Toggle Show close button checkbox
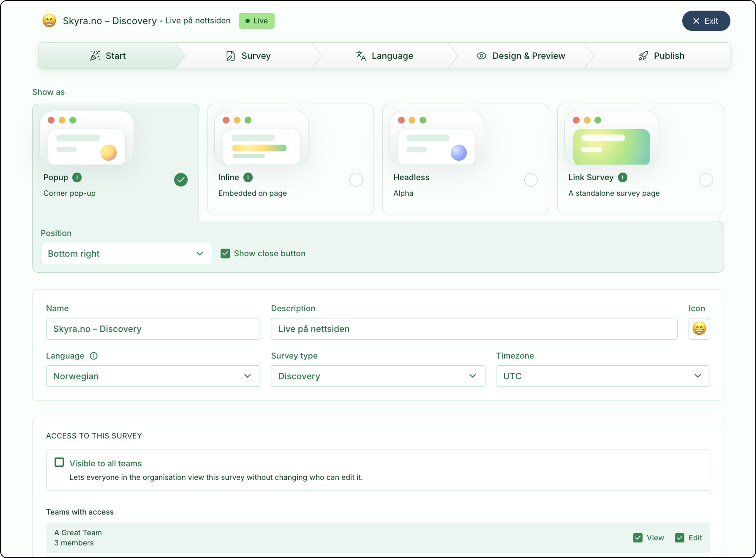 coord(225,254)
